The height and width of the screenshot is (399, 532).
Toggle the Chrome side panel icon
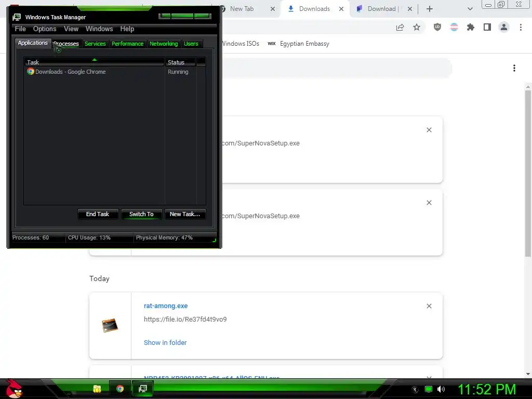click(487, 27)
